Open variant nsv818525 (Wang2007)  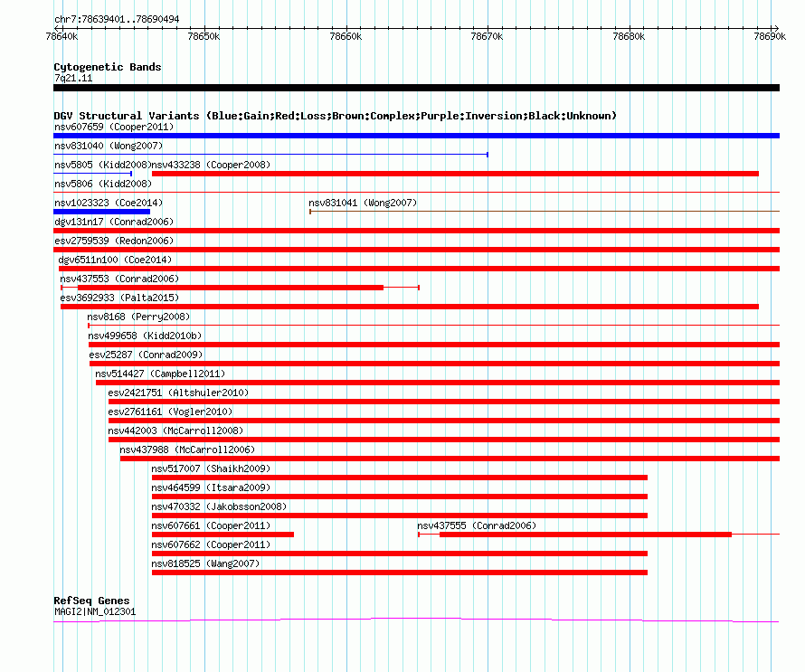click(206, 563)
